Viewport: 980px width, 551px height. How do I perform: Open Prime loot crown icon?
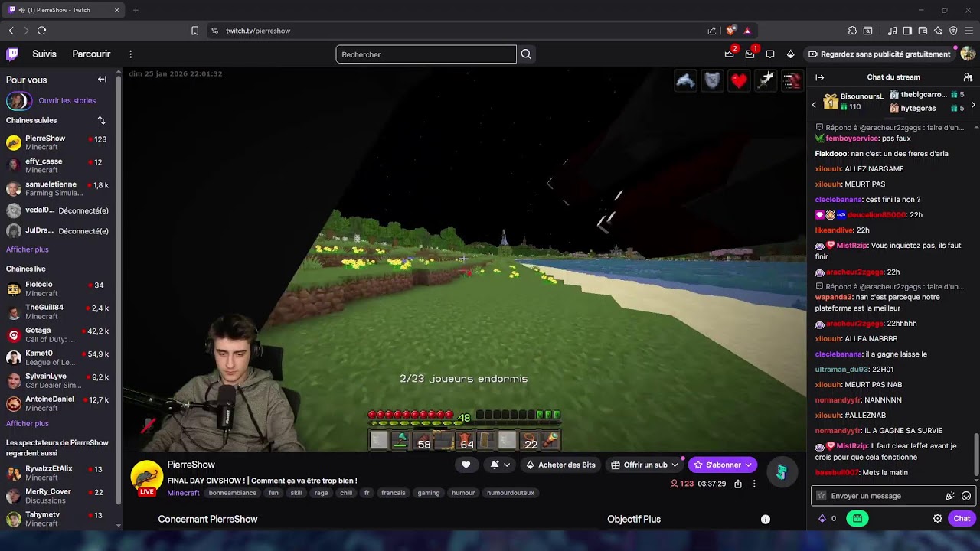pos(730,54)
